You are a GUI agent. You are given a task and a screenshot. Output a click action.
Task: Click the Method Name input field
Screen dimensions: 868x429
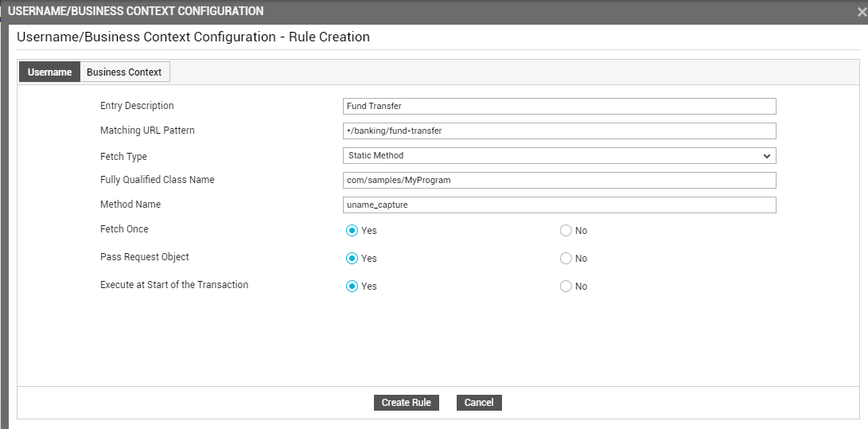click(x=559, y=205)
